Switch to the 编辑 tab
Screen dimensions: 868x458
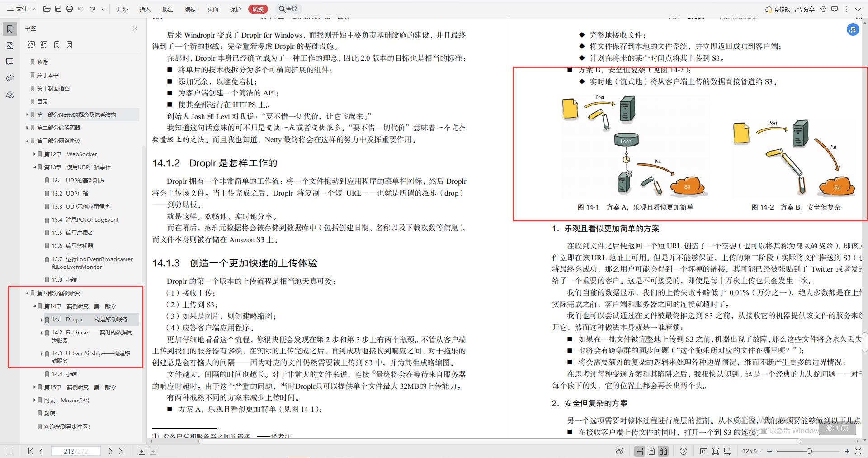[x=190, y=9]
